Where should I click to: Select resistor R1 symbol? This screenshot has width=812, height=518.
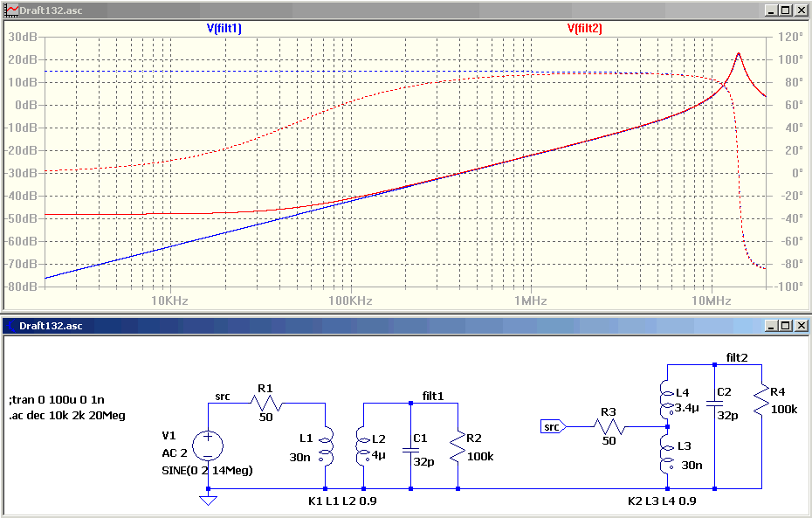[x=266, y=403]
